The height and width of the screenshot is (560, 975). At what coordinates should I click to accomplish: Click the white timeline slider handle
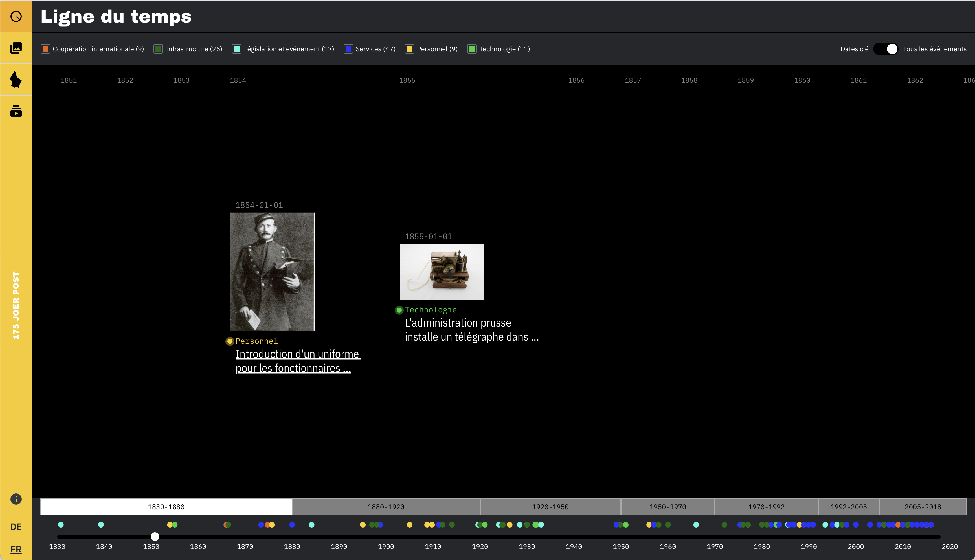pos(155,536)
